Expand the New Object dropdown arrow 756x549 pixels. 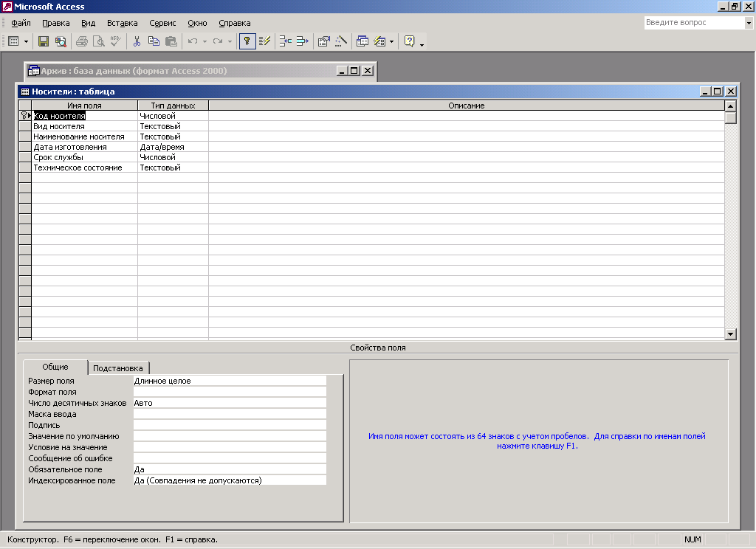(392, 41)
